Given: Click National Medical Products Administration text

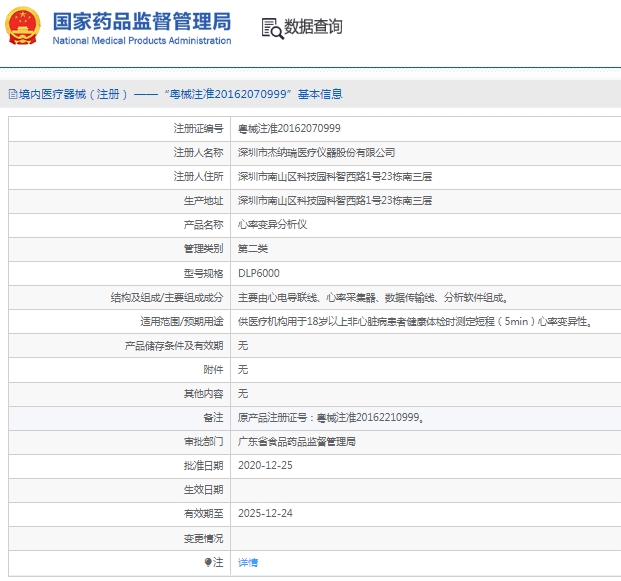Looking at the screenshot, I should click(x=142, y=41).
